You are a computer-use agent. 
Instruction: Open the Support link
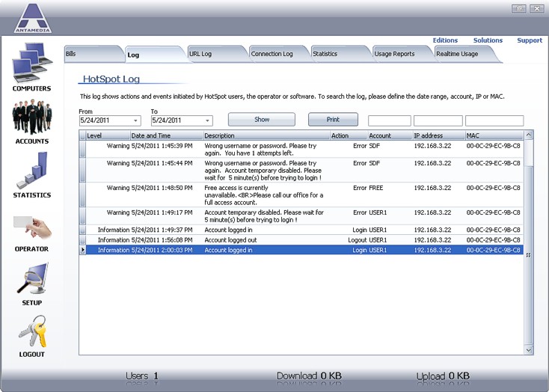pos(530,40)
